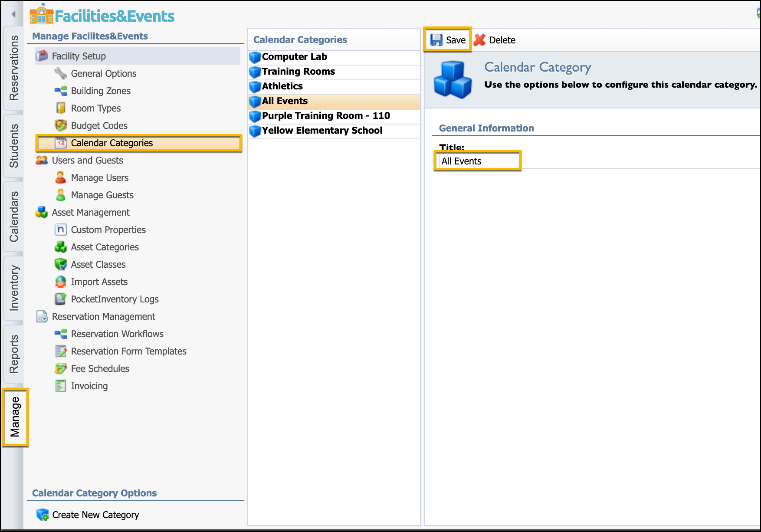Click the Invoicing icon

61,386
